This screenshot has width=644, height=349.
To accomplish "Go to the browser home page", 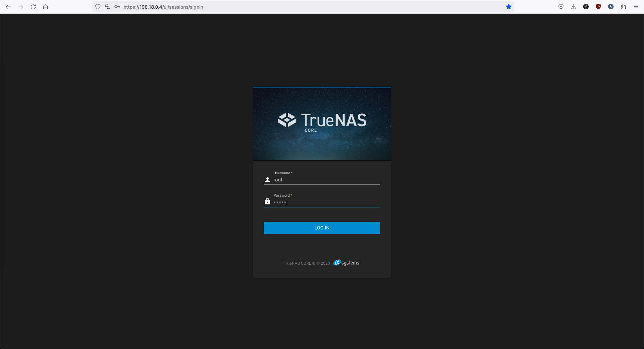I will 45,7.
